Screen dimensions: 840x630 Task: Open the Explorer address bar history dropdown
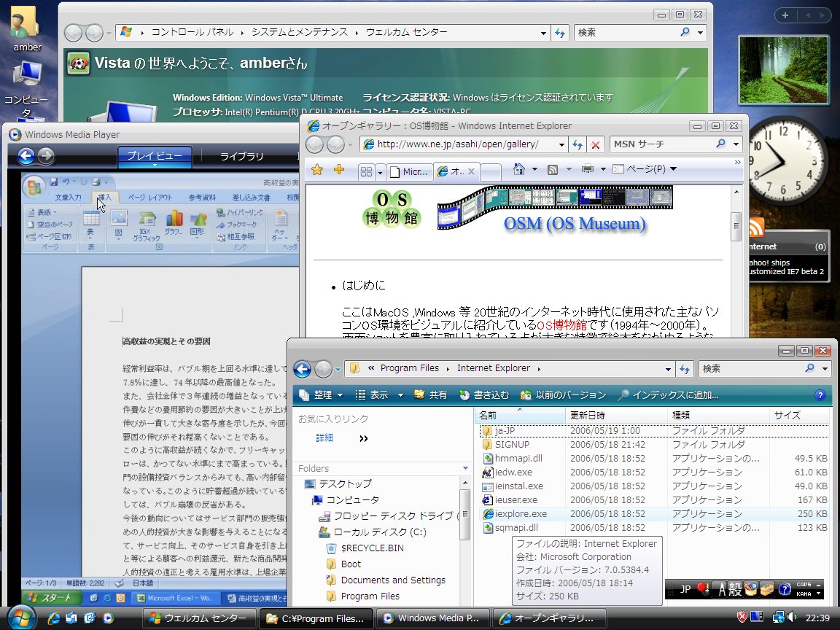[x=668, y=369]
